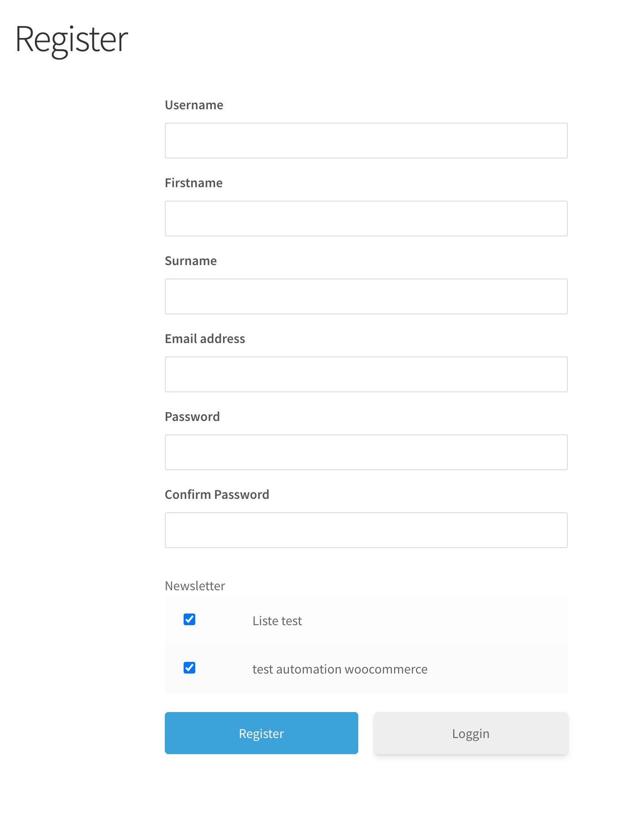
Task: Click the Loggin button
Action: point(471,733)
